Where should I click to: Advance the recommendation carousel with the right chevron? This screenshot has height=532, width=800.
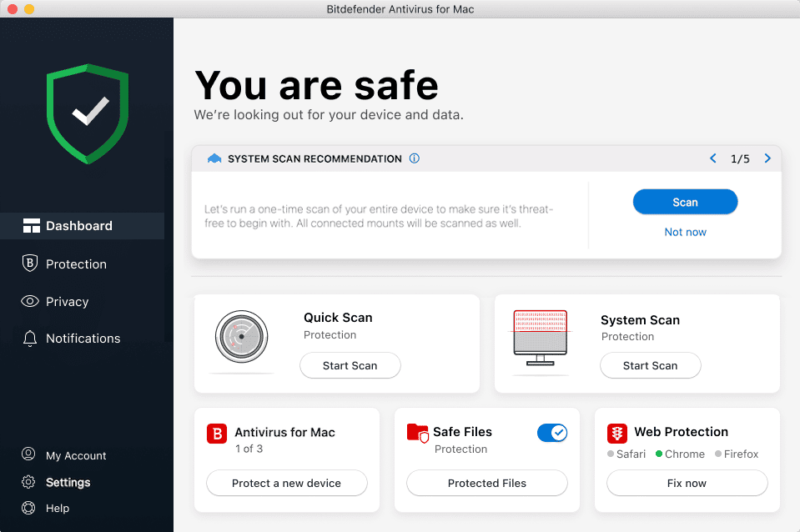point(767,158)
